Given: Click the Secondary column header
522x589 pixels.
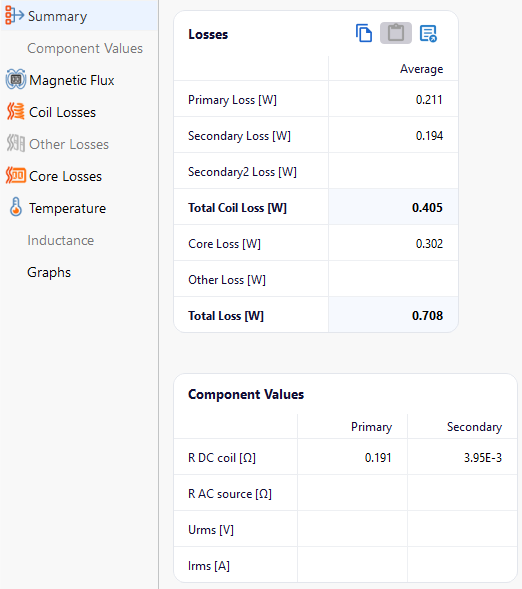Looking at the screenshot, I should point(474,427).
